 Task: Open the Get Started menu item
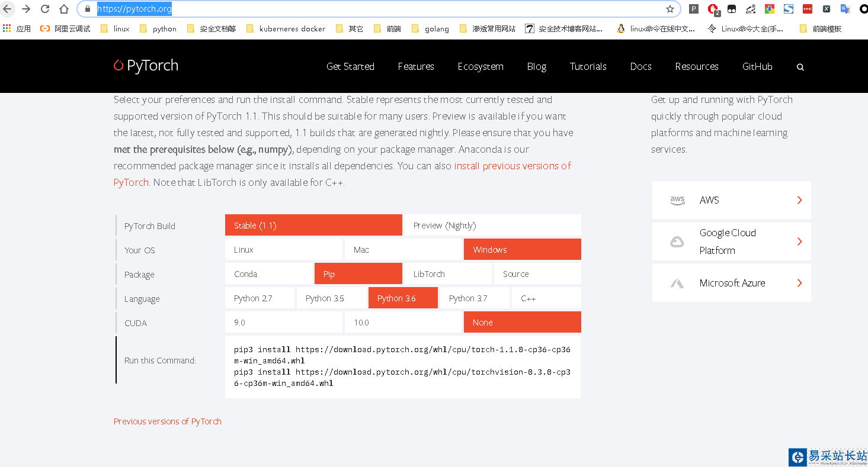350,66
